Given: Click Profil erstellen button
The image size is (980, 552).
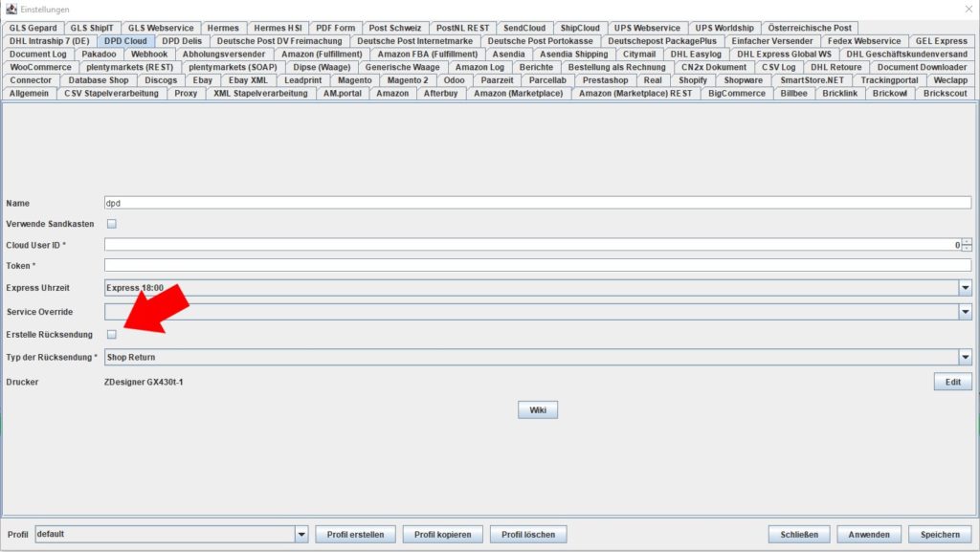Looking at the screenshot, I should (x=355, y=535).
